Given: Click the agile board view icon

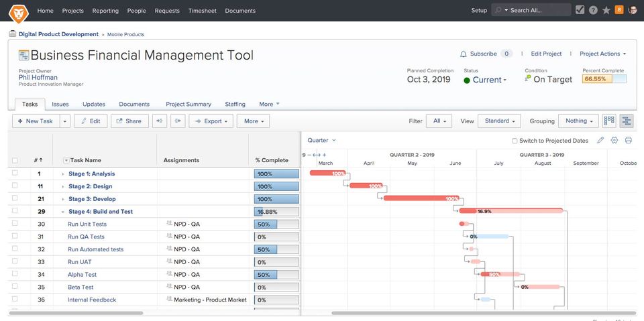Looking at the screenshot, I should point(609,121).
